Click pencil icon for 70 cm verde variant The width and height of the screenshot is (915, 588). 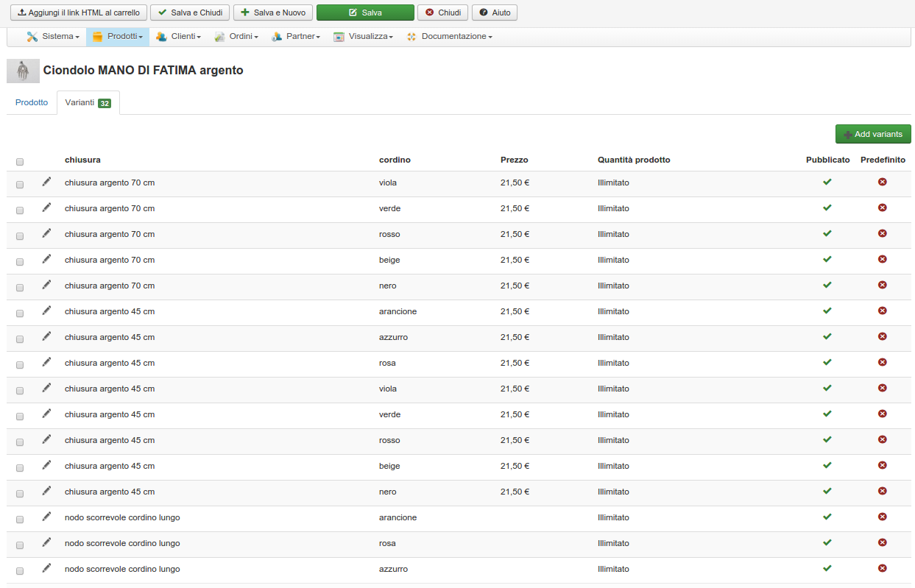[47, 208]
